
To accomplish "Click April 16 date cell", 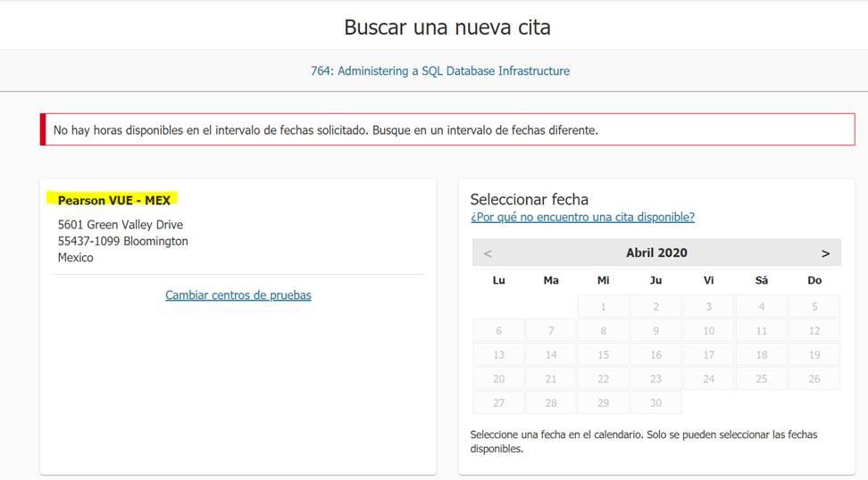I will click(x=656, y=354).
